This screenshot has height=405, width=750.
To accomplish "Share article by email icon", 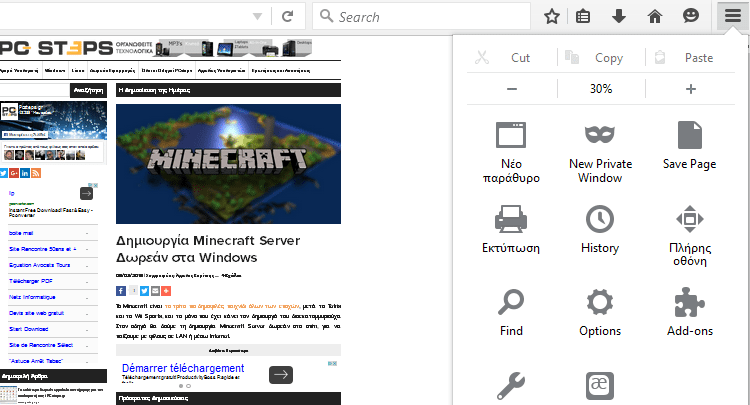I will (x=155, y=291).
